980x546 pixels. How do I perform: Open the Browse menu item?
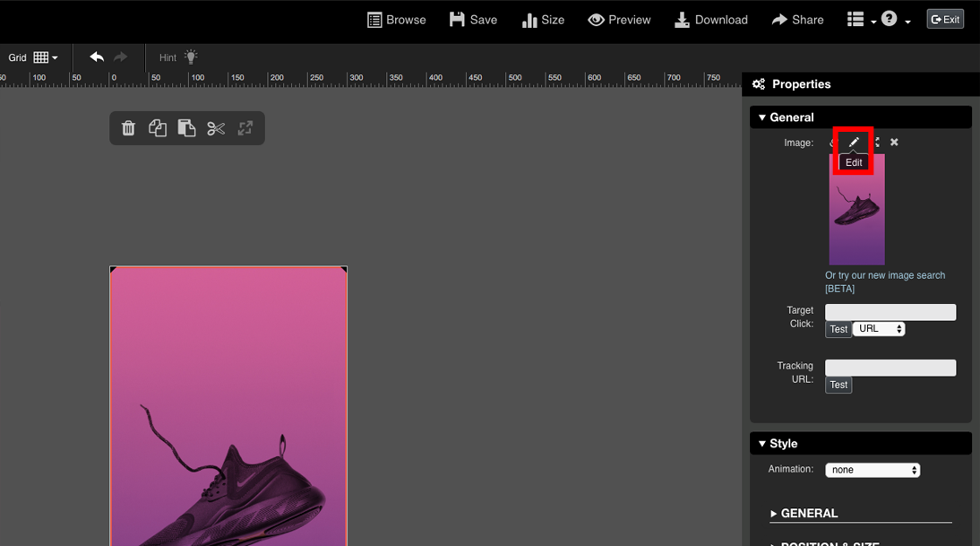(397, 20)
